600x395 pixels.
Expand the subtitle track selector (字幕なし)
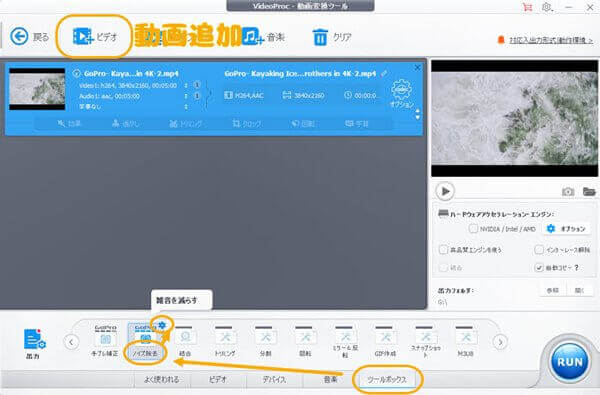[x=186, y=106]
